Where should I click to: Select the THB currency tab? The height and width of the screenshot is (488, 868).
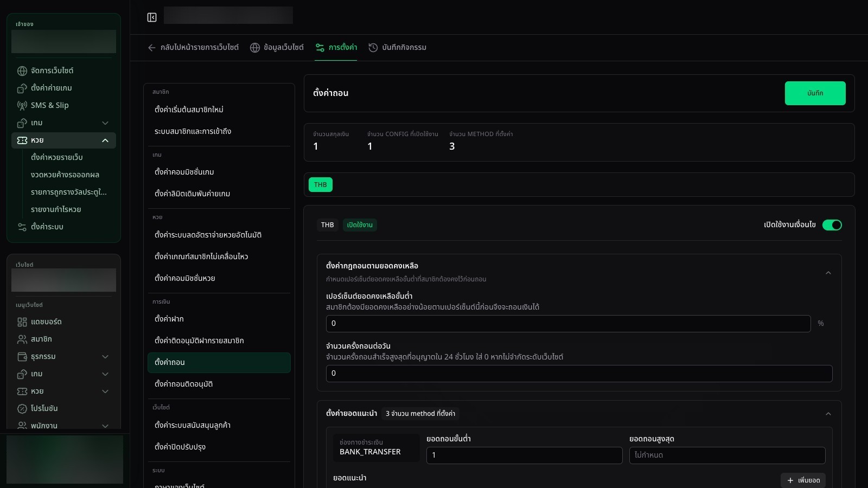click(x=321, y=185)
